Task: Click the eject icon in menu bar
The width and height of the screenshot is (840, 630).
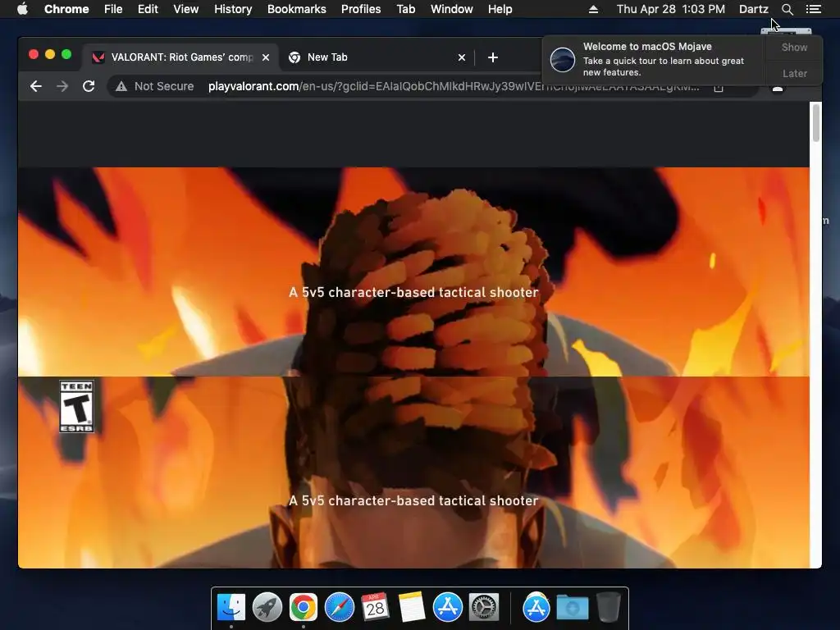Action: click(x=593, y=9)
